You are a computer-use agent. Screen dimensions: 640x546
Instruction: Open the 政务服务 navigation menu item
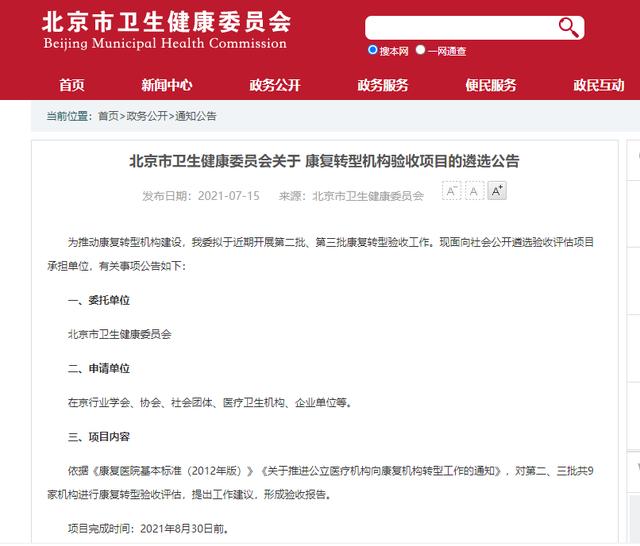[383, 85]
